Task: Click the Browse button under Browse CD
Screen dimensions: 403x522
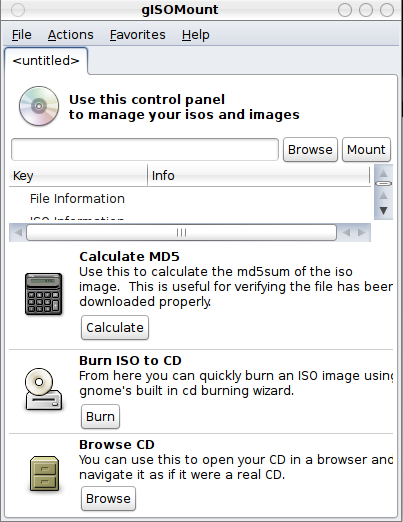Action: point(108,499)
